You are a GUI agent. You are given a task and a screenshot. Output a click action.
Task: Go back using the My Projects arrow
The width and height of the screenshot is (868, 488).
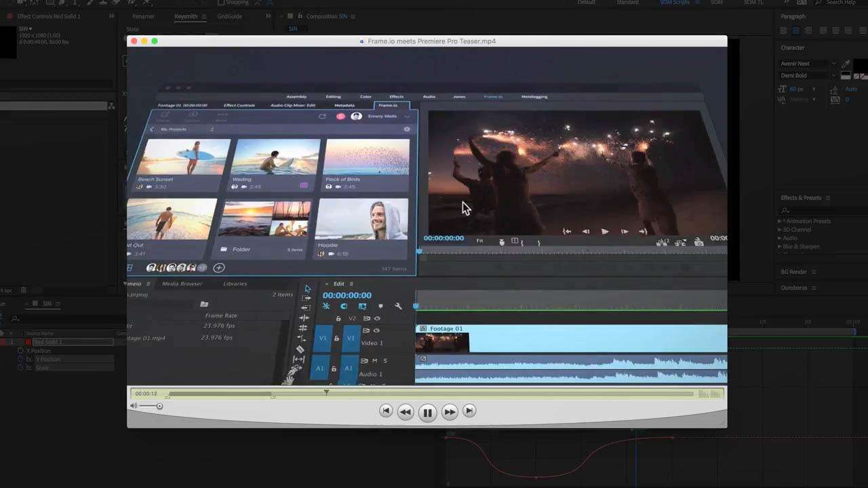[x=152, y=129]
